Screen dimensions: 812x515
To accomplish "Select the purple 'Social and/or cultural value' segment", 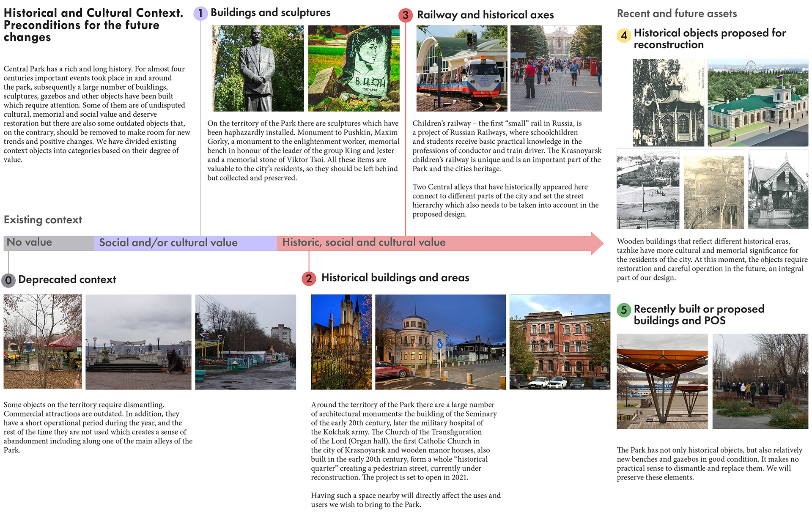I will 185,243.
